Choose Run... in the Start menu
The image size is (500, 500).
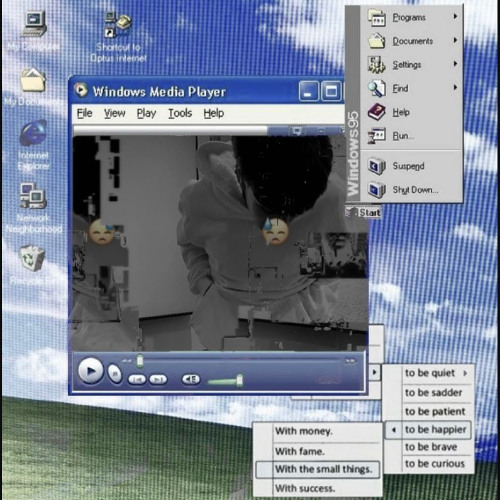(x=403, y=136)
